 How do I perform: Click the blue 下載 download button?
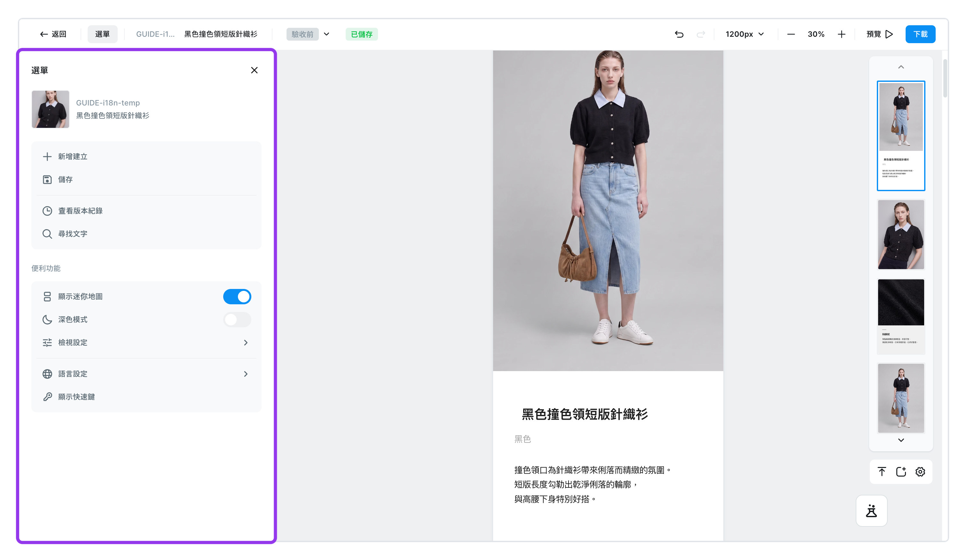[920, 34]
